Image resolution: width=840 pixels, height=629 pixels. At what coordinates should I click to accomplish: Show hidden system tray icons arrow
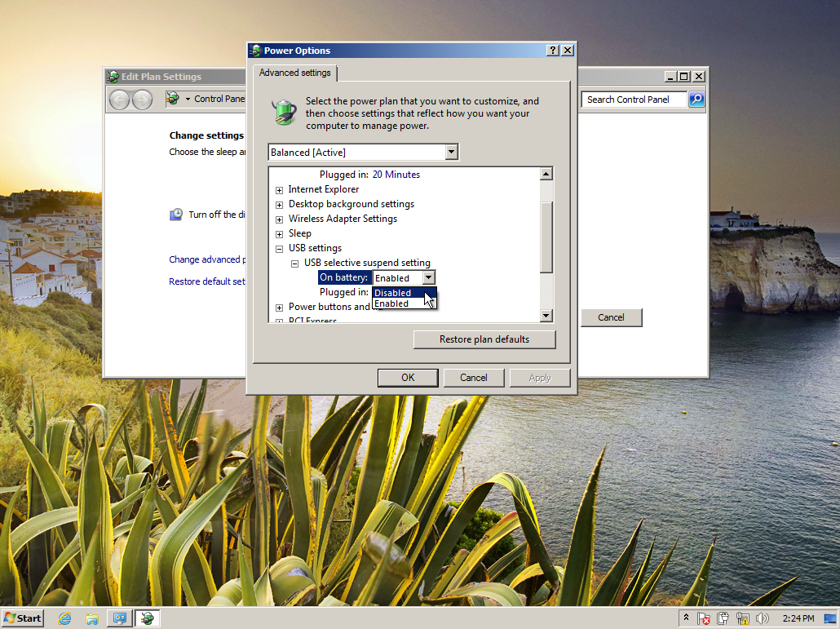[687, 618]
